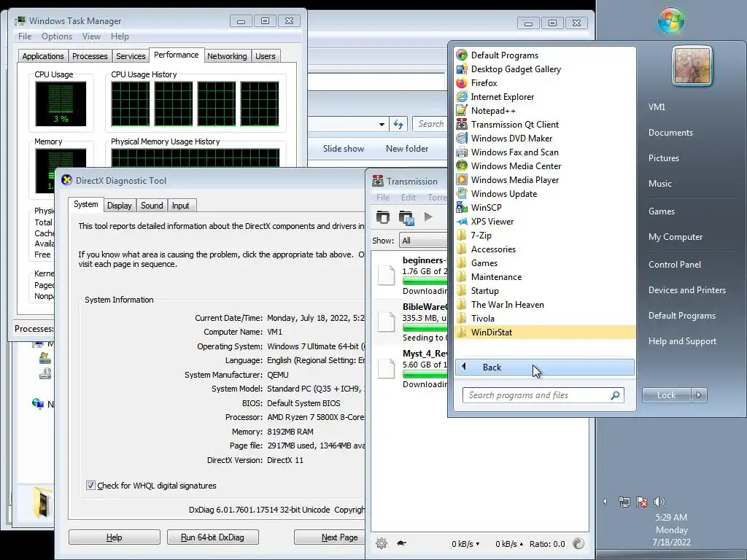
Task: Switch to the Networking tab in Task Manager
Action: tap(227, 55)
